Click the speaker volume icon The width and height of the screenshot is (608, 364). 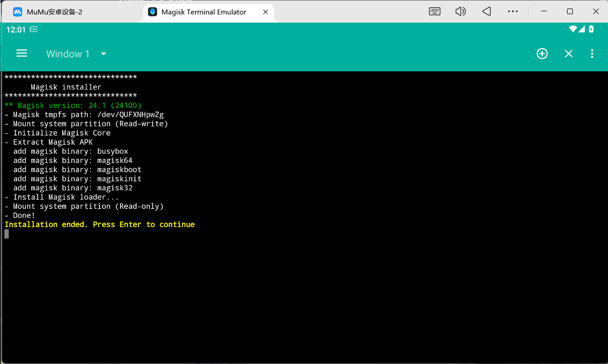click(460, 11)
